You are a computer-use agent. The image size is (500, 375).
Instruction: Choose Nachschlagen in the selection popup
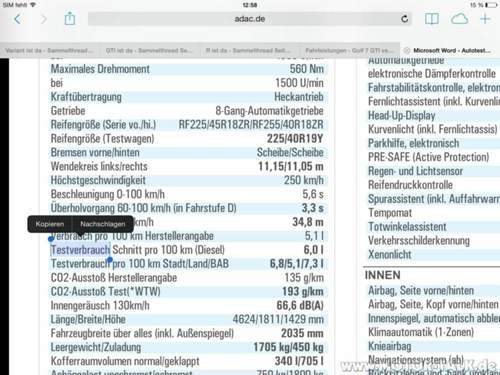[x=103, y=224]
